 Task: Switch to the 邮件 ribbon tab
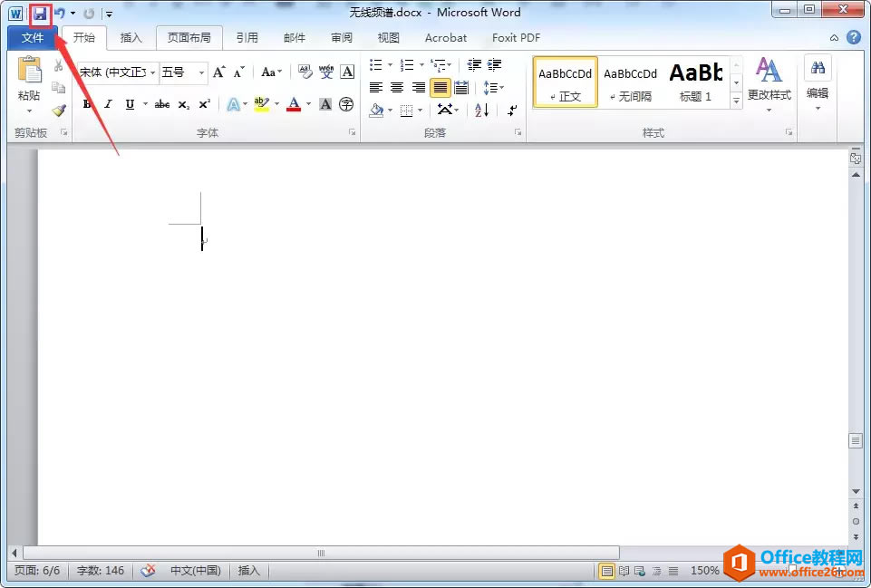295,38
